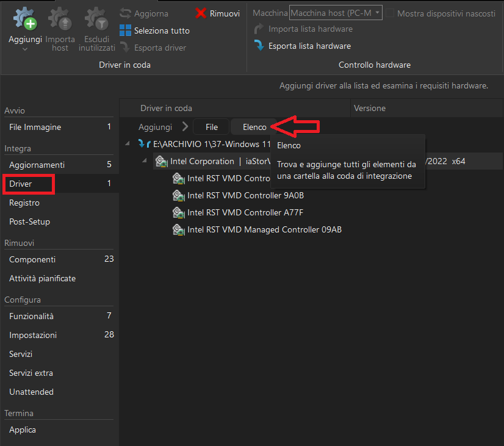
Task: Click the Aggiorna refresh icon
Action: (125, 13)
